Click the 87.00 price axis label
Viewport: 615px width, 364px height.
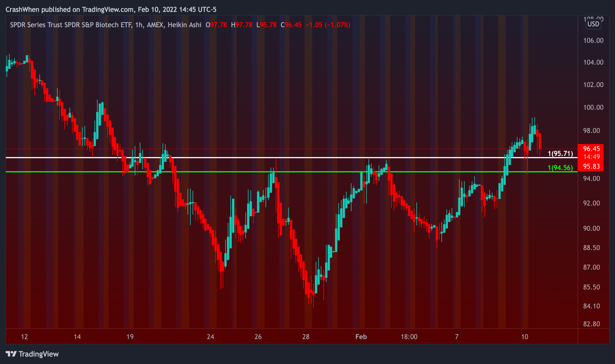pos(591,267)
